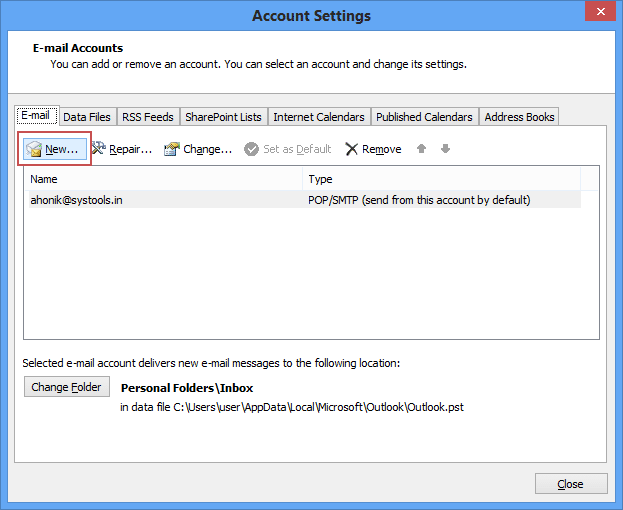Click the Set as Default checkmark icon
Image resolution: width=623 pixels, height=510 pixels.
pyautogui.click(x=252, y=149)
